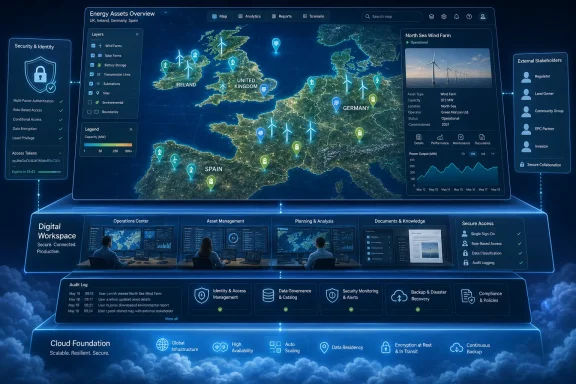Screen dimensions: 576x384
Task: Click the Documents icon in wind farm panel
Action: (x=482, y=137)
